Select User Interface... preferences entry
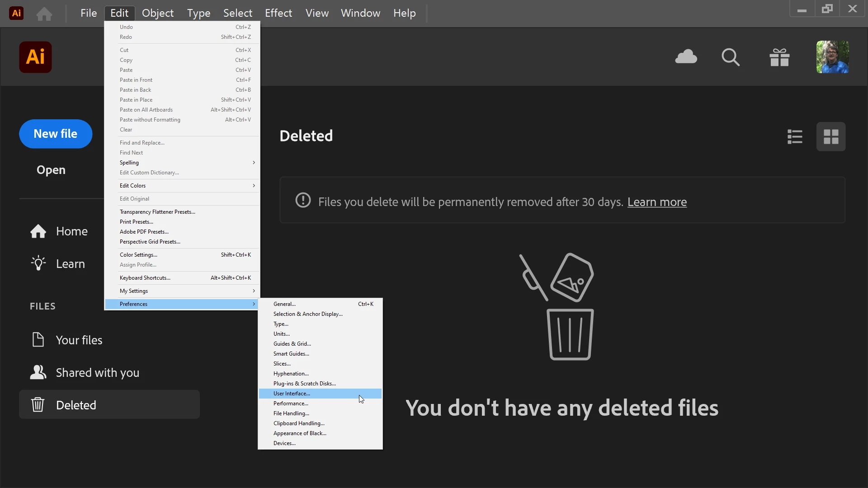868x488 pixels. [x=292, y=394]
